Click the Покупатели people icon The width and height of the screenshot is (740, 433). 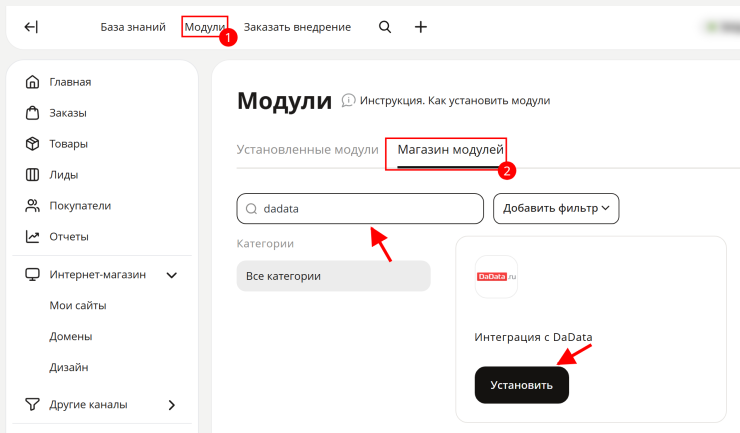[x=32, y=205]
